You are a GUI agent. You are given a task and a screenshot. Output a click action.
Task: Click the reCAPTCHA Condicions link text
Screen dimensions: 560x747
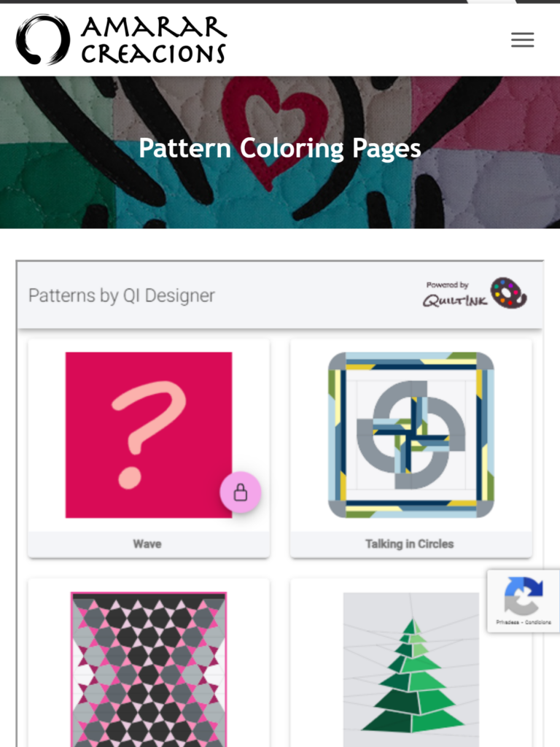538,622
